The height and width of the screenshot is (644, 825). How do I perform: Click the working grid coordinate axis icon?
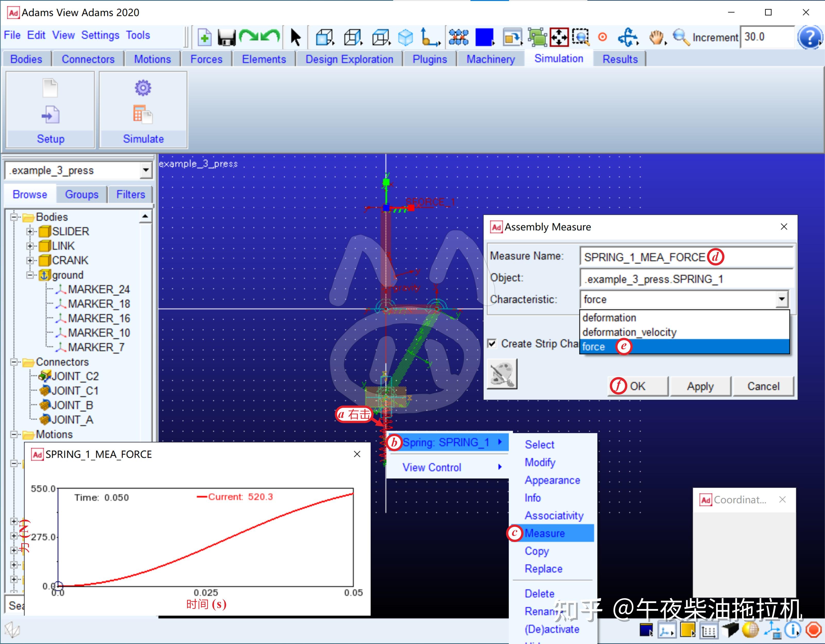click(x=430, y=37)
